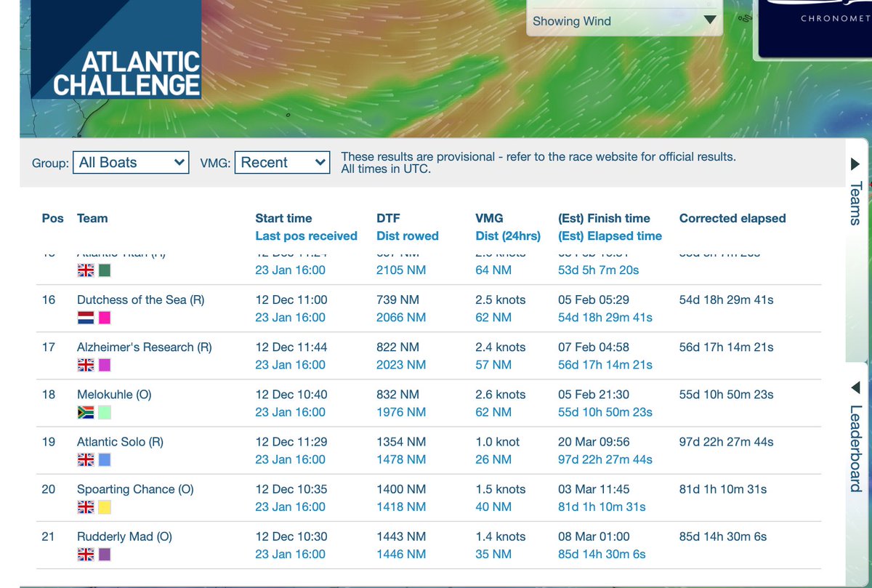Sort by (Est) Elapsed time header
This screenshot has height=588, width=872.
point(610,235)
